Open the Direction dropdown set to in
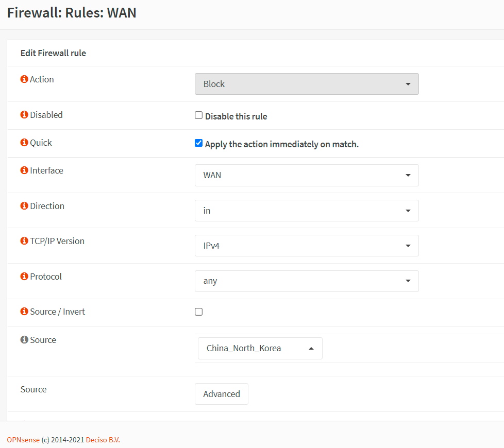 coord(307,211)
